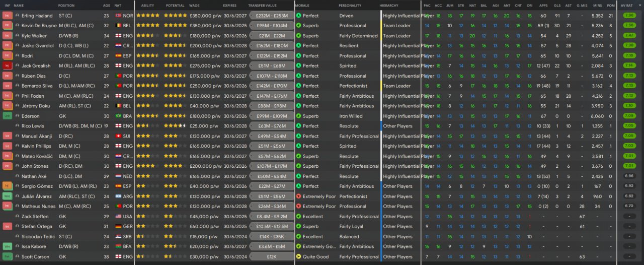Click the Argentina flag for Julián Álvarez
Image resolution: width=644 pixels, height=265 pixels.
click(x=118, y=196)
